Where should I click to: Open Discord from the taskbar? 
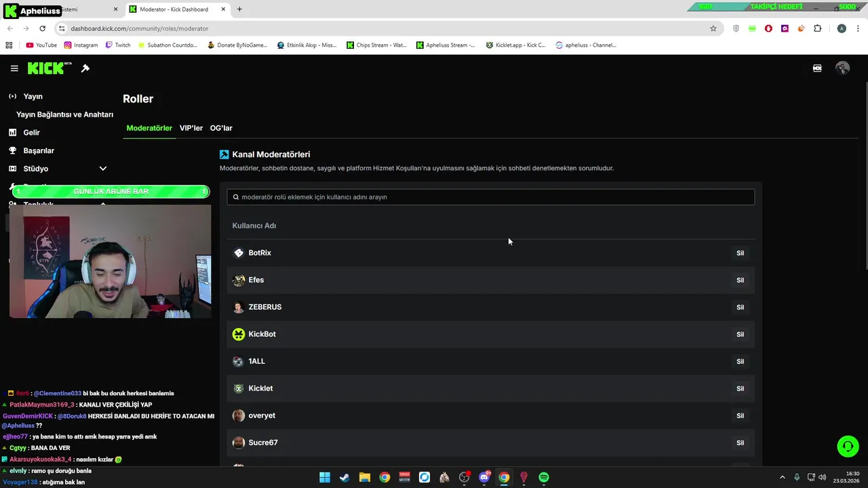484,477
